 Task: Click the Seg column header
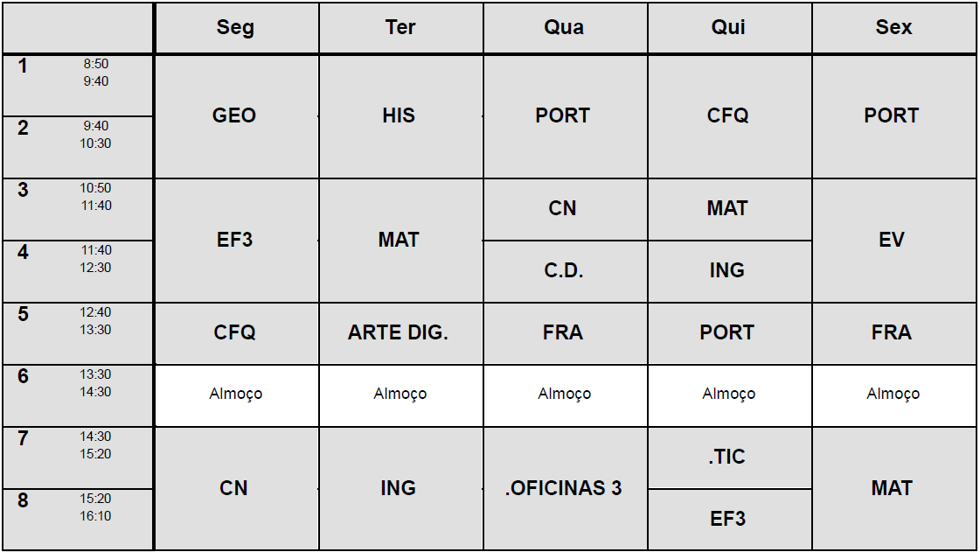(235, 28)
